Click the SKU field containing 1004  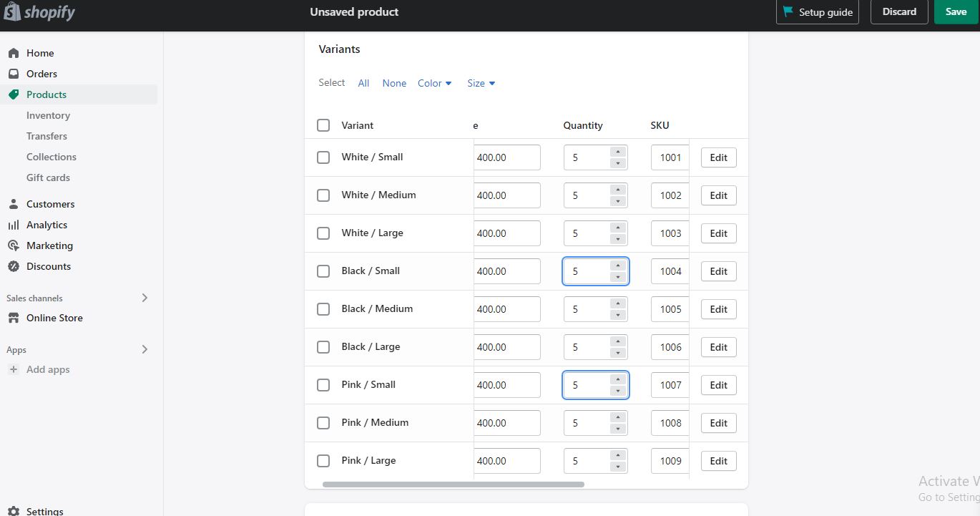[670, 271]
